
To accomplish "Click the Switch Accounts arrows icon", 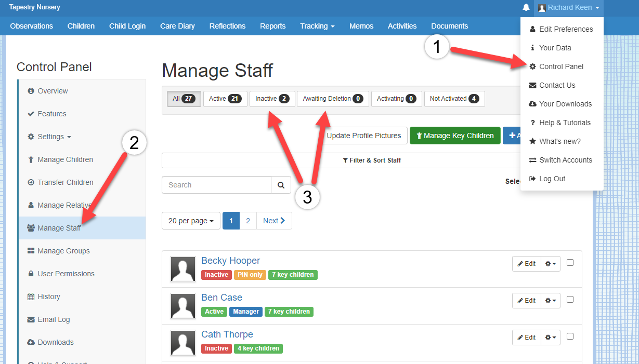I will [532, 160].
